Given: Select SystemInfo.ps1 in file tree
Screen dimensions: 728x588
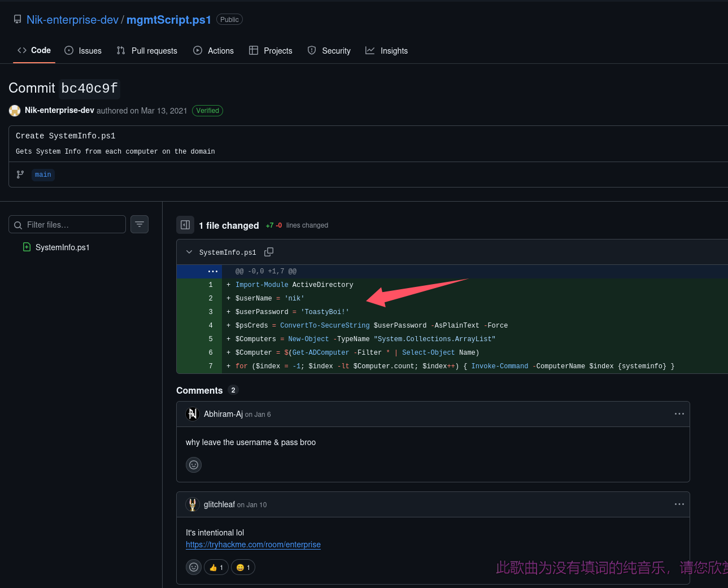Looking at the screenshot, I should pyautogui.click(x=62, y=247).
